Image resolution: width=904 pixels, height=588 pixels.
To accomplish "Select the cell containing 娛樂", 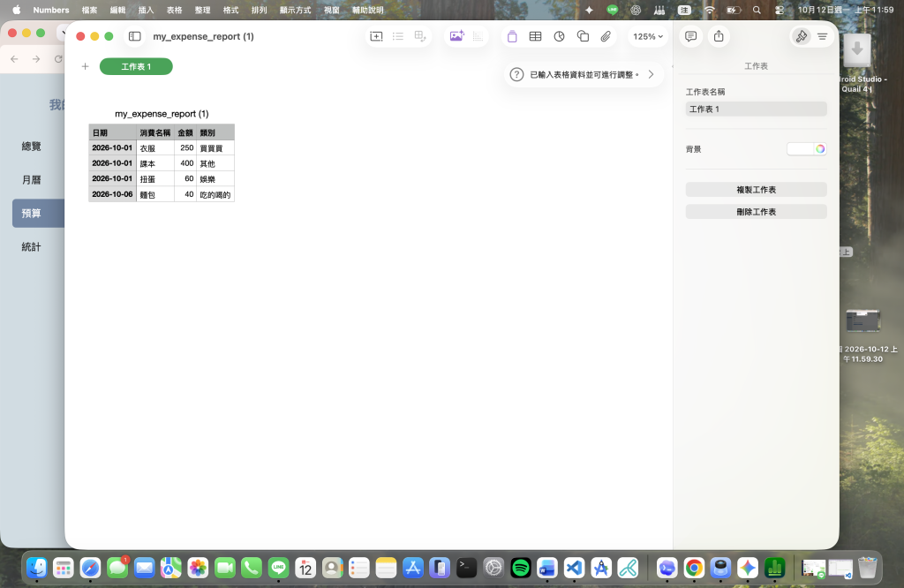I will point(215,178).
